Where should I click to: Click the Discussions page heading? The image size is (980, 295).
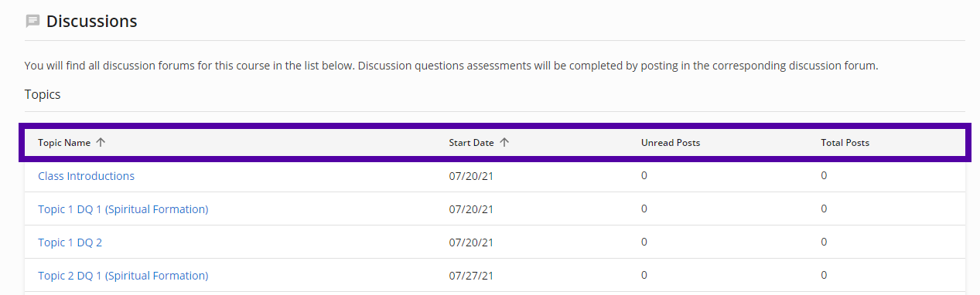(91, 22)
